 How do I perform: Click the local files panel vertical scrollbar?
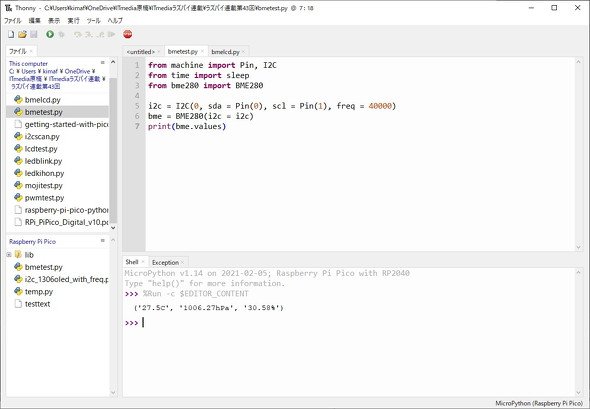point(113,151)
